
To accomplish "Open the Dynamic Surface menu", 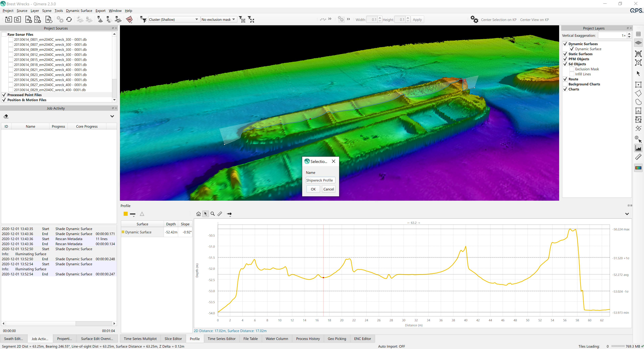I will [79, 11].
